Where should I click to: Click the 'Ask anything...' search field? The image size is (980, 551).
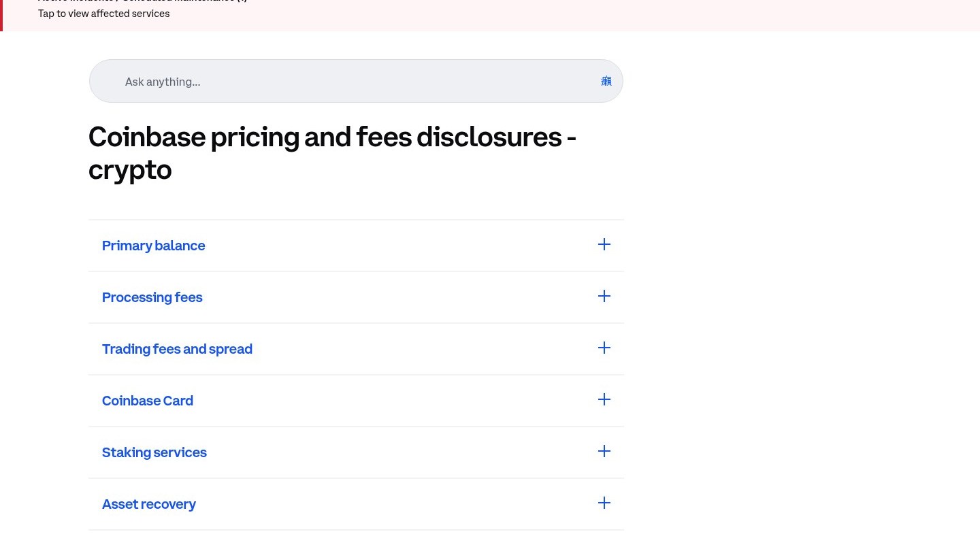pyautogui.click(x=356, y=81)
